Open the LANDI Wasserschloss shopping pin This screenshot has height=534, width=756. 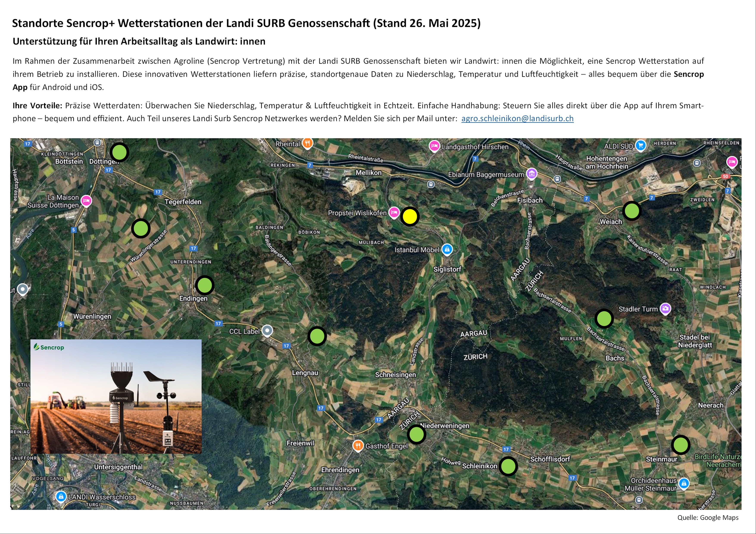61,497
